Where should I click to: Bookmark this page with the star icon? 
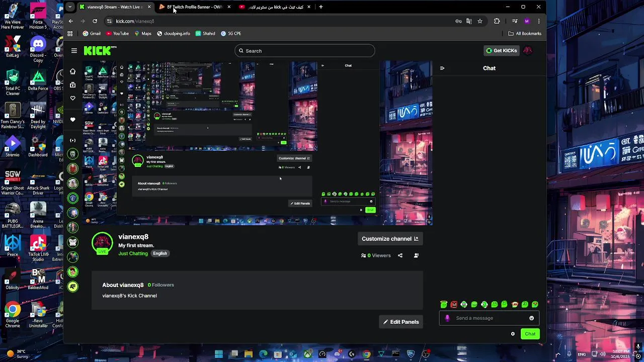[x=480, y=21]
